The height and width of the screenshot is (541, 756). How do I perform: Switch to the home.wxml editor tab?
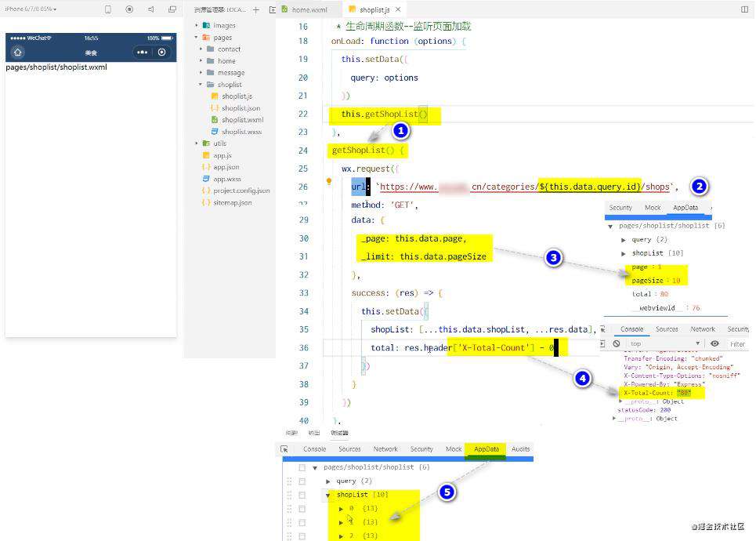[309, 9]
